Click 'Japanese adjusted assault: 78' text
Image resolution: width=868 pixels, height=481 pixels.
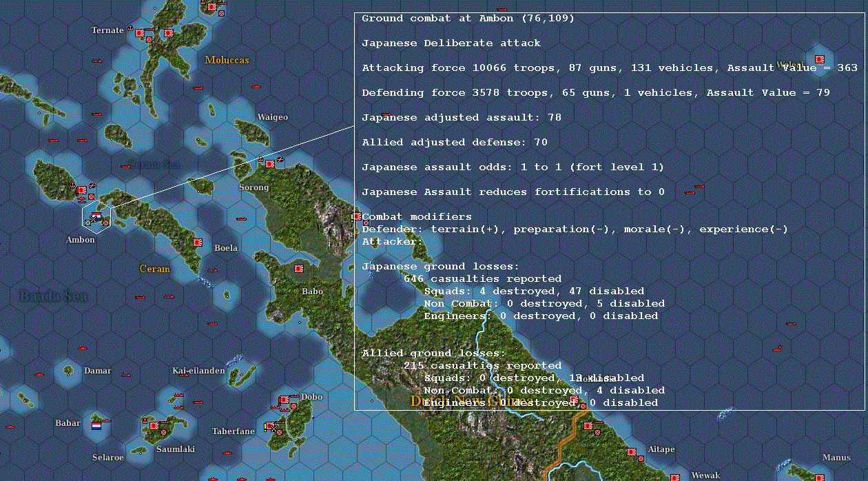tap(462, 118)
